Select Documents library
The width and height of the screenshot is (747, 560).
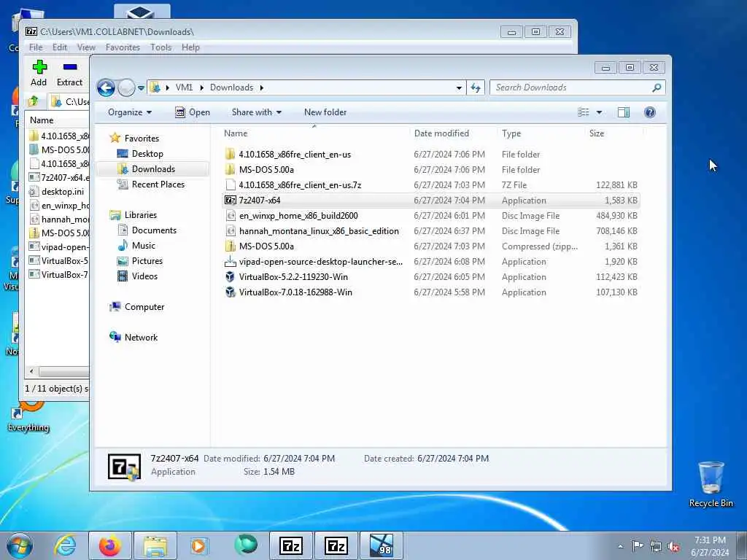pyautogui.click(x=154, y=230)
